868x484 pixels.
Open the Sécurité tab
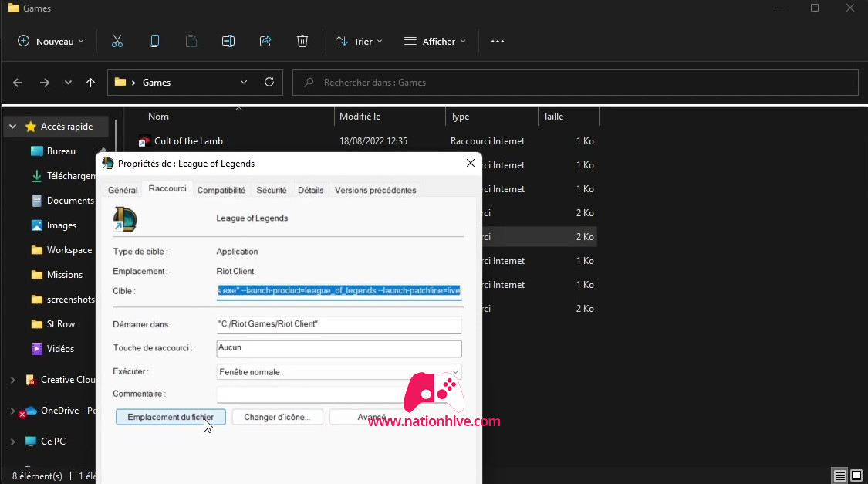click(x=272, y=190)
